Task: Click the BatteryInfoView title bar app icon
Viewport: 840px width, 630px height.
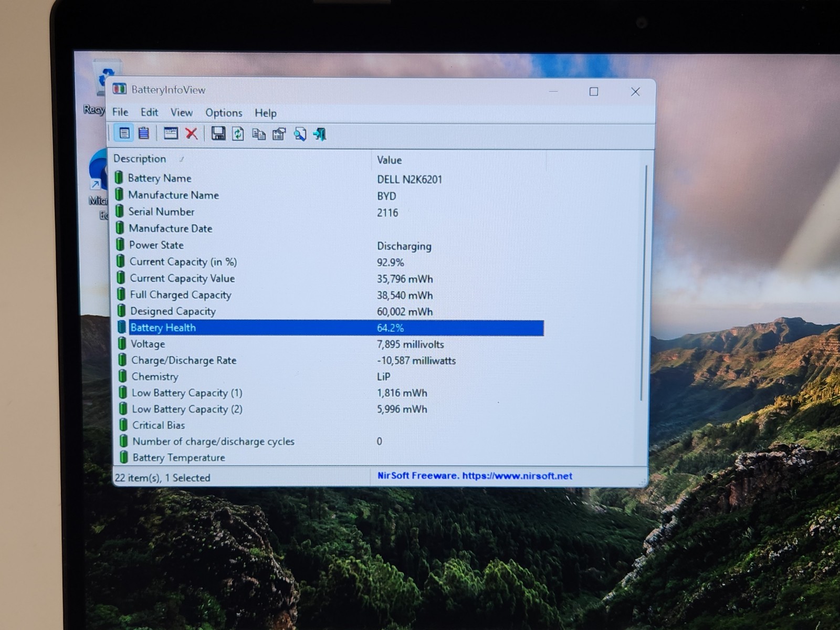Action: pos(120,89)
